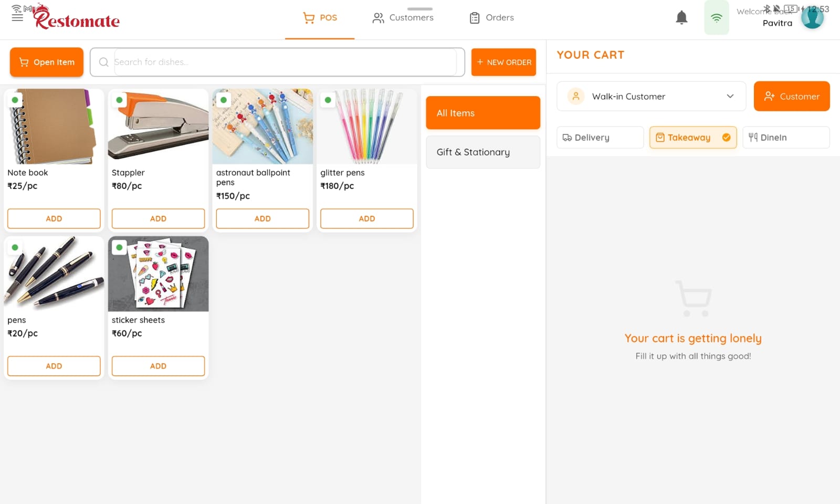Viewport: 840px width, 504px height.
Task: Show the All Items category
Action: point(483,113)
